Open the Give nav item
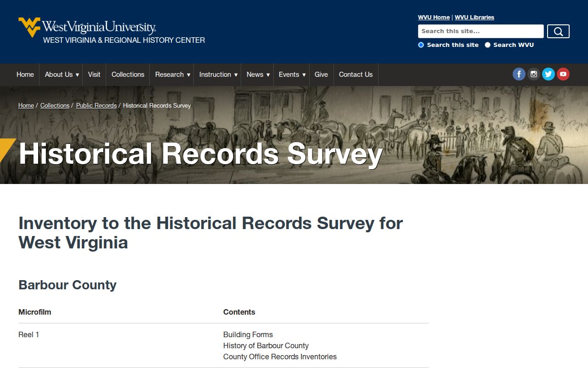588x368 pixels. [x=321, y=75]
